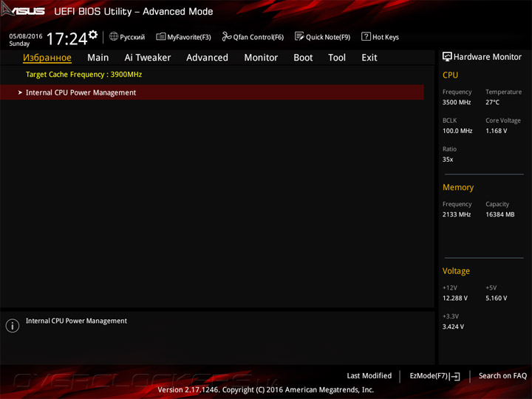This screenshot has width=532, height=399.
Task: Click the settings gear next to the clock
Action: (93, 35)
